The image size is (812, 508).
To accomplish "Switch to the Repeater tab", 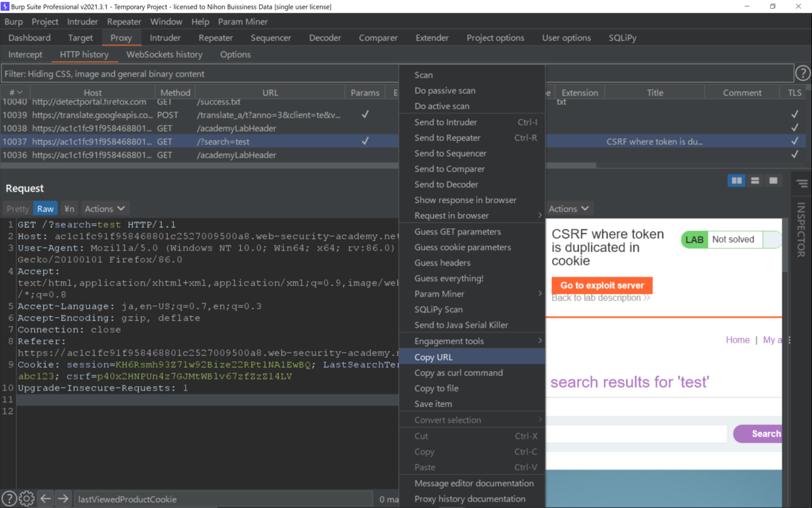I will [x=216, y=38].
